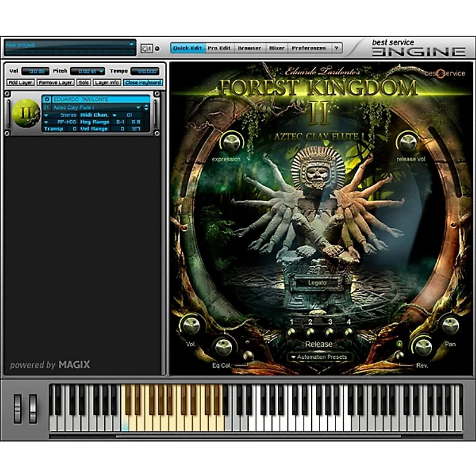Viewport: 476px width, 476px height.
Task: Toggle the Solo button
Action: (x=83, y=83)
